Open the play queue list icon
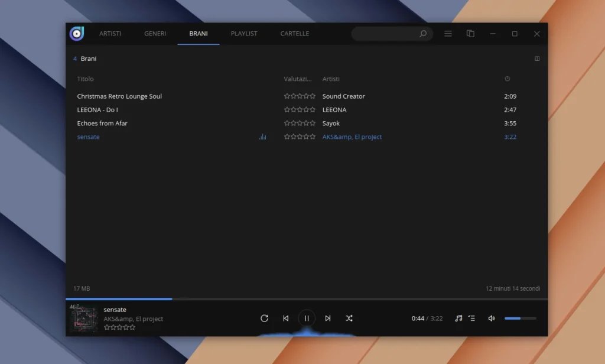Viewport: 605px width, 364px height. click(x=472, y=318)
